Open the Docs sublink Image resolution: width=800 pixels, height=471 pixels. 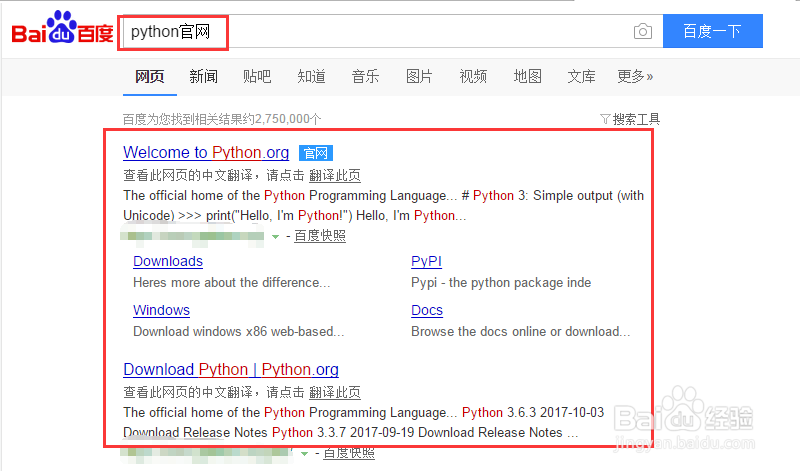coord(427,310)
